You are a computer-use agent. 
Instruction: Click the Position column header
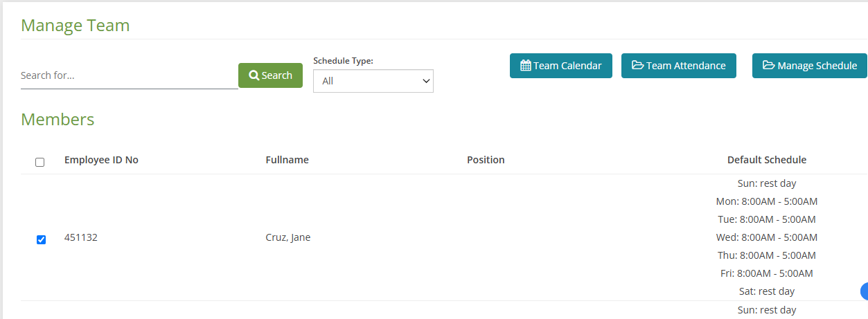coord(486,160)
